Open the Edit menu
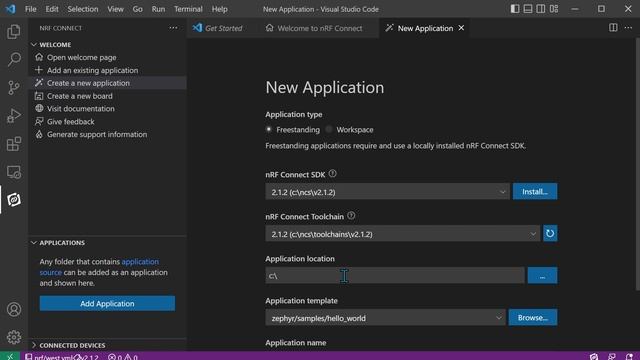 point(52,9)
